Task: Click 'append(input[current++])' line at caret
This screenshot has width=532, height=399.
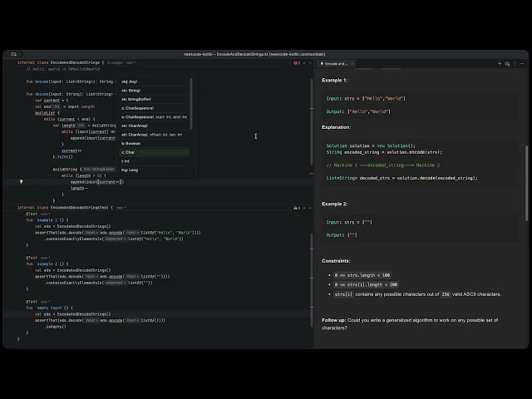Action: (x=97, y=182)
